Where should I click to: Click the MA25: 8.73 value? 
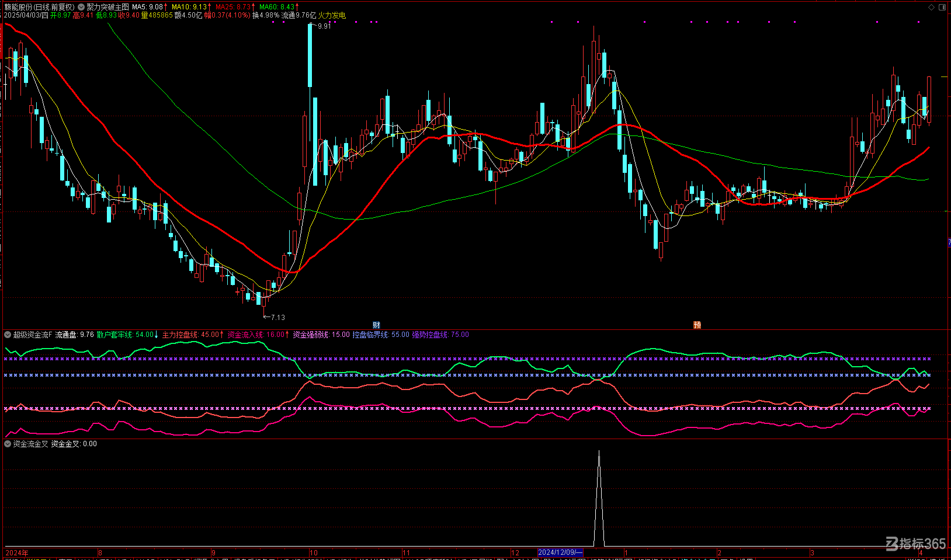click(233, 7)
